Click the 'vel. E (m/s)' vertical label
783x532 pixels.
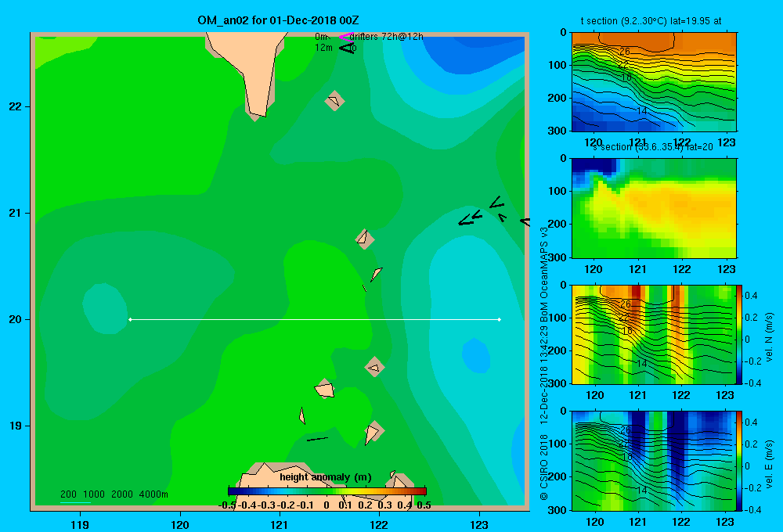pyautogui.click(x=770, y=464)
